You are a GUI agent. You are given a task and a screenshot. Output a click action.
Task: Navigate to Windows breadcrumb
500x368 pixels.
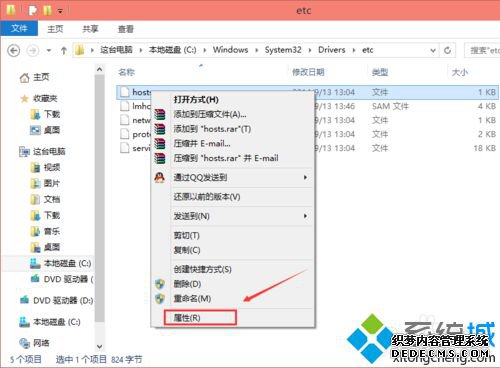coord(230,50)
